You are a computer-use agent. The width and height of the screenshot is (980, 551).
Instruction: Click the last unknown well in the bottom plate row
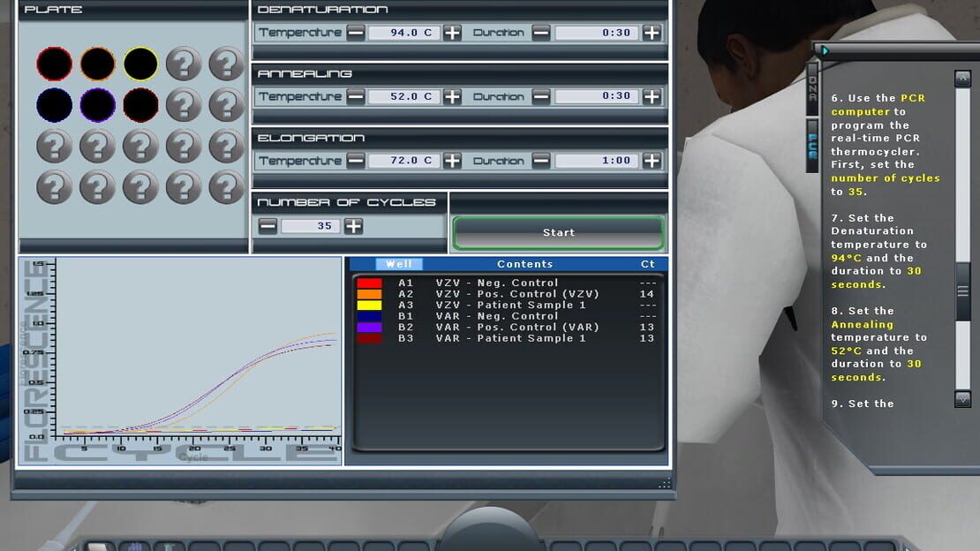tap(226, 187)
